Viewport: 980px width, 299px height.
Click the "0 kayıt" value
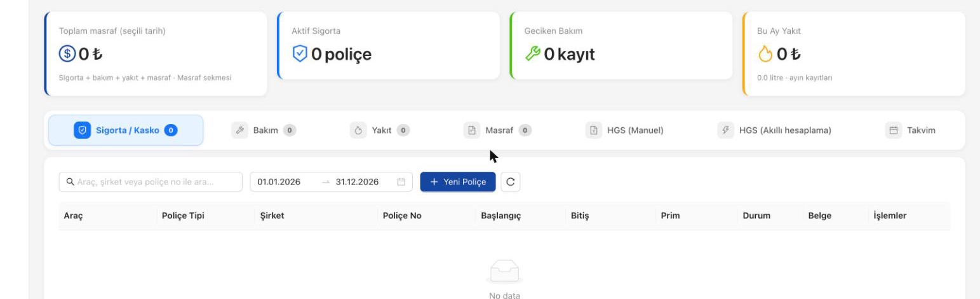pyautogui.click(x=569, y=55)
